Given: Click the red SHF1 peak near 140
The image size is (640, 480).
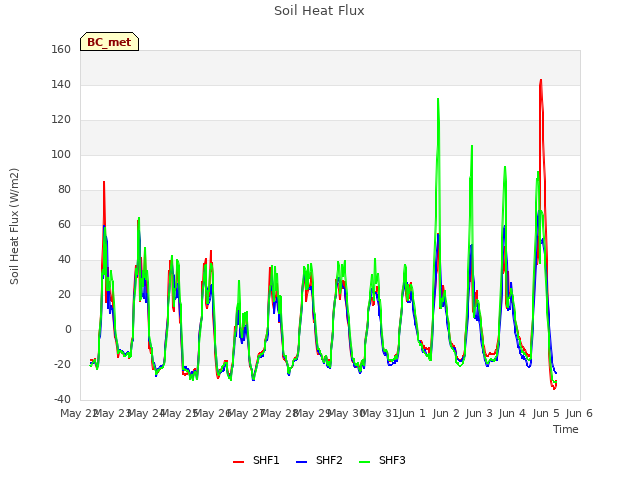Looking at the screenshot, I should pos(541,80).
